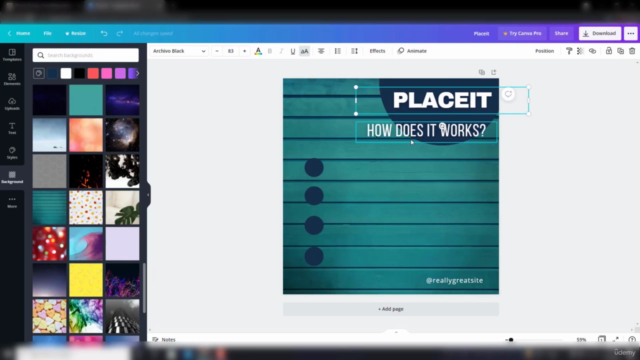
Task: Collapse the side panel
Action: (x=148, y=195)
